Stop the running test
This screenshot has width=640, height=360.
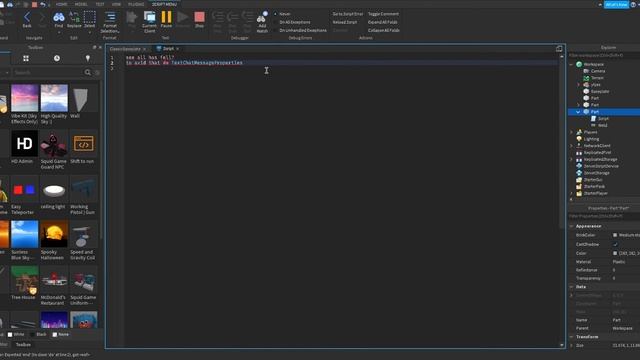pyautogui.click(x=199, y=17)
